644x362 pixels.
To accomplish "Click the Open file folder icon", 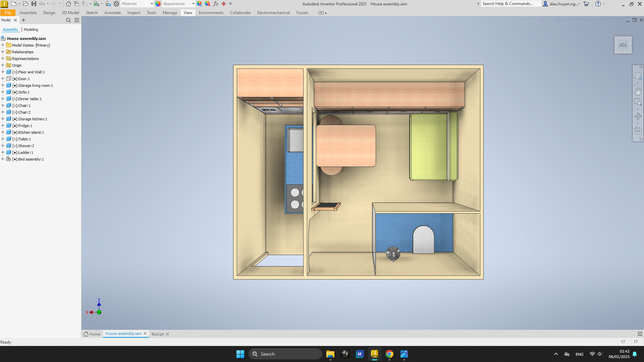I will click(25, 4).
